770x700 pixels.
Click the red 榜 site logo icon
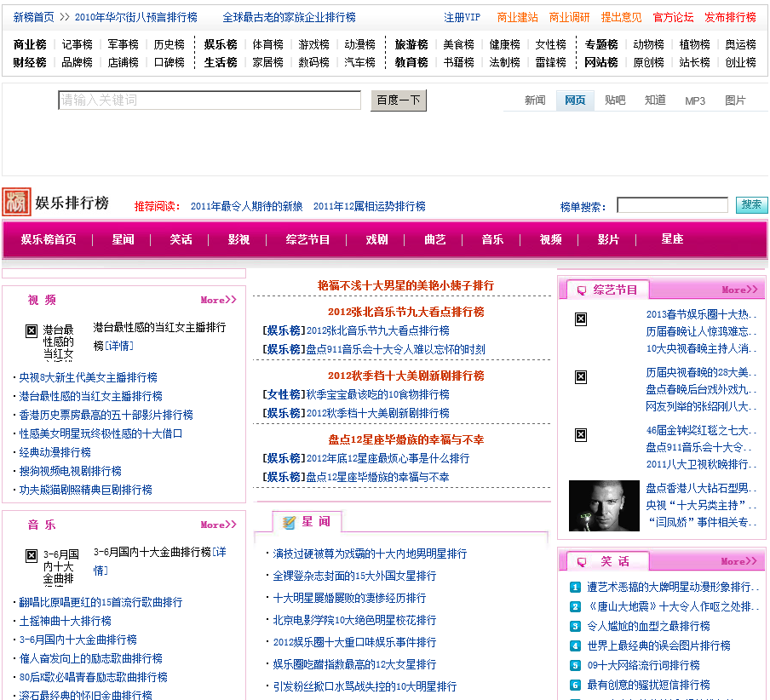point(17,202)
